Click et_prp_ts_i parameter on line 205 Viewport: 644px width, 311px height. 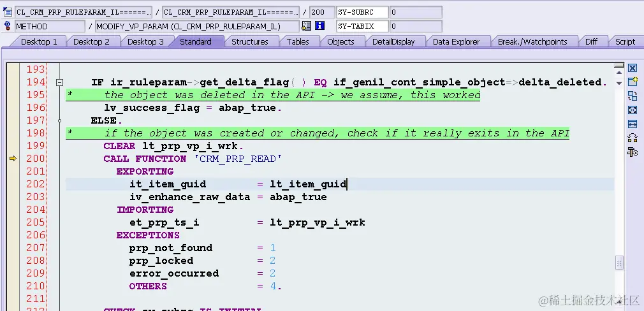tap(165, 223)
